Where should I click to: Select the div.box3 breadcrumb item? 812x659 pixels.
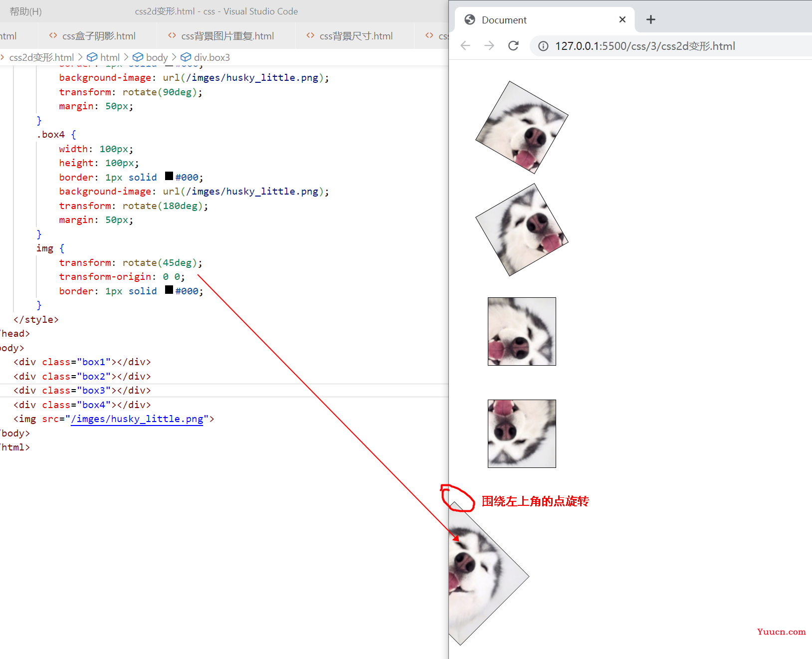(x=212, y=57)
